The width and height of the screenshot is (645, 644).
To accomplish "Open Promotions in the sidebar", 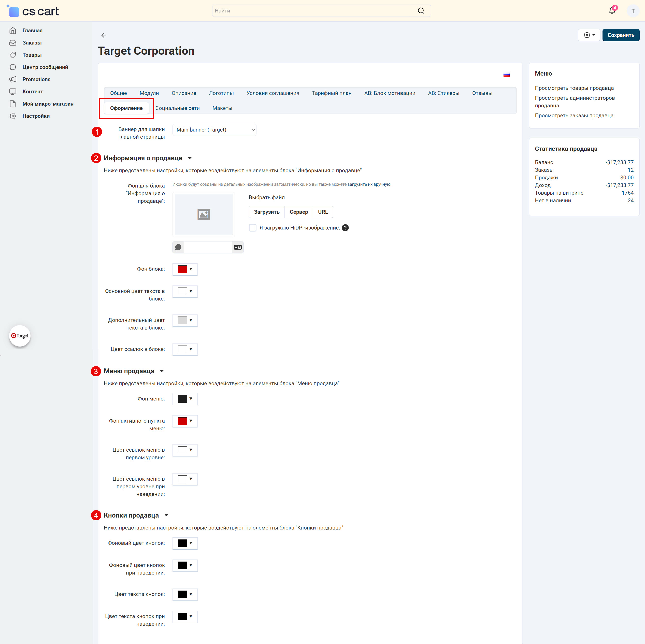I will (x=36, y=79).
